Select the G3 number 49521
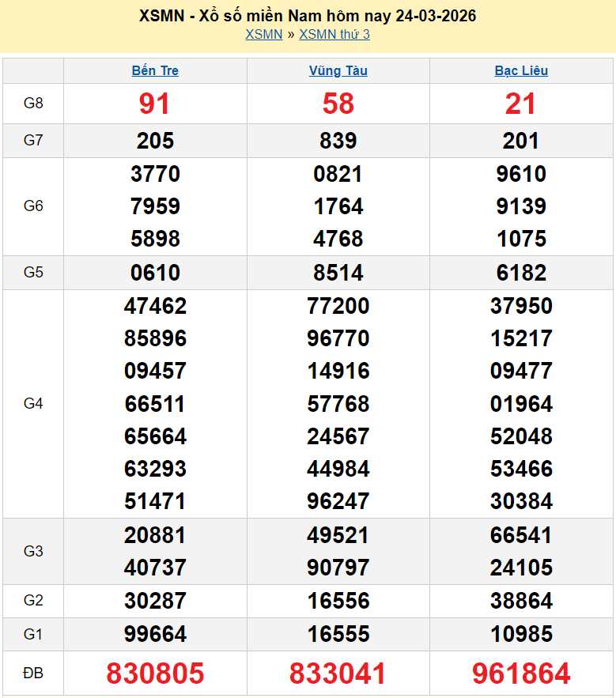This screenshot has height=698, width=616. (x=338, y=535)
